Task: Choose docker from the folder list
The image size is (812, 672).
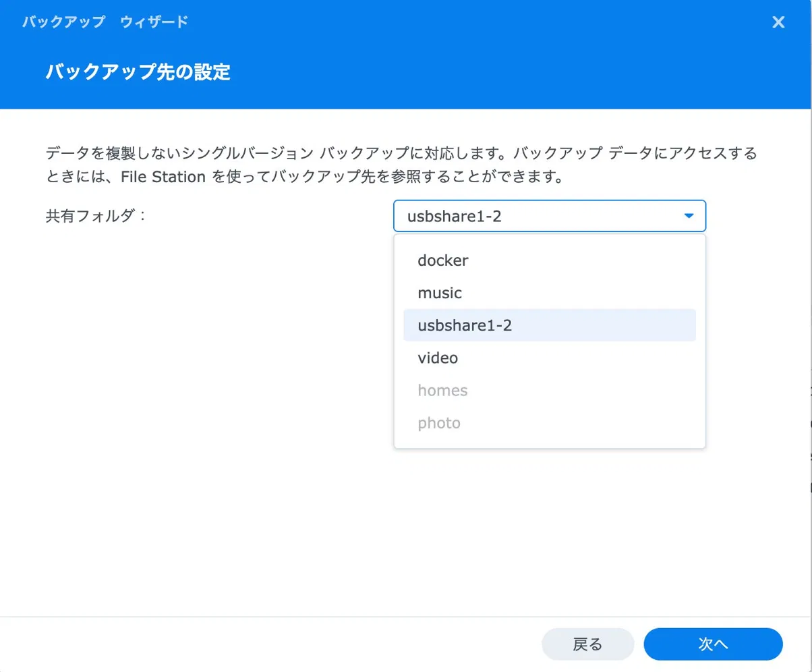Action: 550,260
